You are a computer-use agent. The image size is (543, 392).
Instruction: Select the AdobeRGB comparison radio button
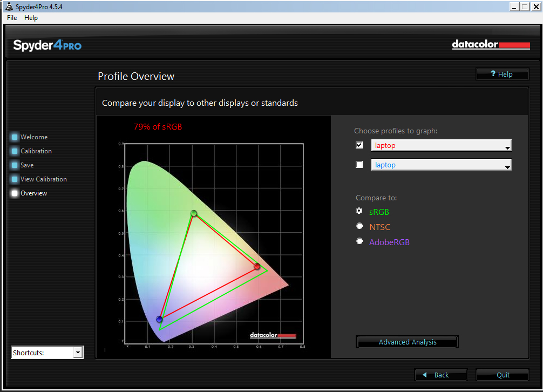pyautogui.click(x=359, y=241)
